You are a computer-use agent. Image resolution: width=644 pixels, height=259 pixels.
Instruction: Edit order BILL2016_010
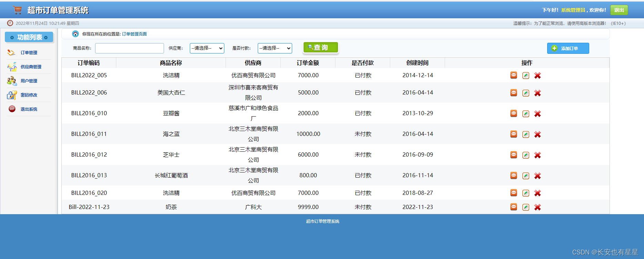(525, 113)
